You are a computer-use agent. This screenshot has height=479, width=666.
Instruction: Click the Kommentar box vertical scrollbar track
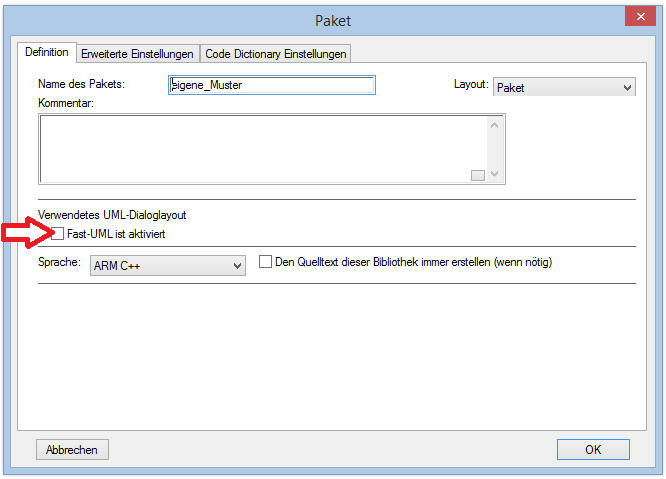click(x=494, y=148)
